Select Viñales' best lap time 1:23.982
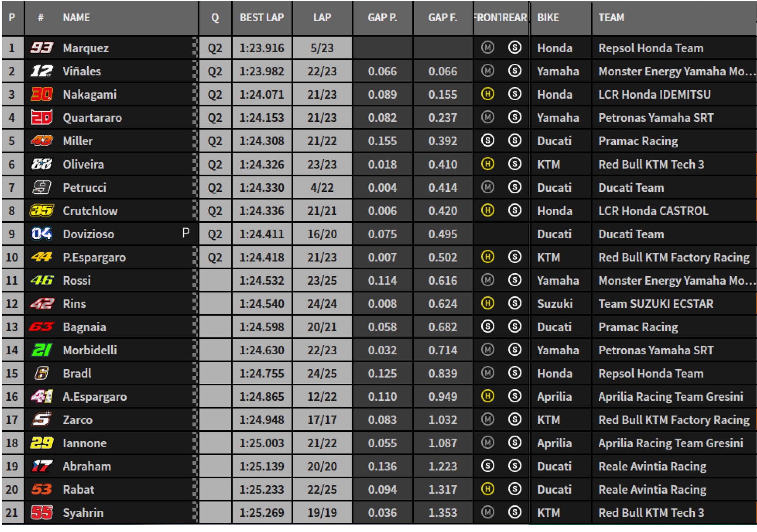The height and width of the screenshot is (532, 757). pos(262,71)
